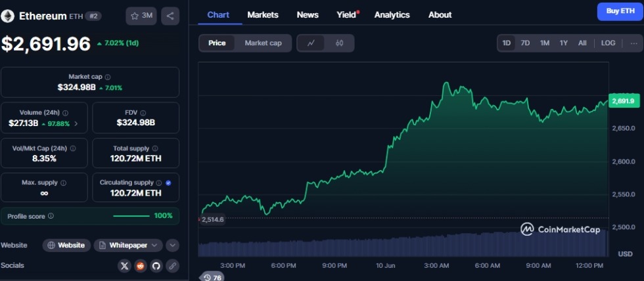Select the 7D chart time range
Screen dimensions: 644x281
pyautogui.click(x=525, y=43)
